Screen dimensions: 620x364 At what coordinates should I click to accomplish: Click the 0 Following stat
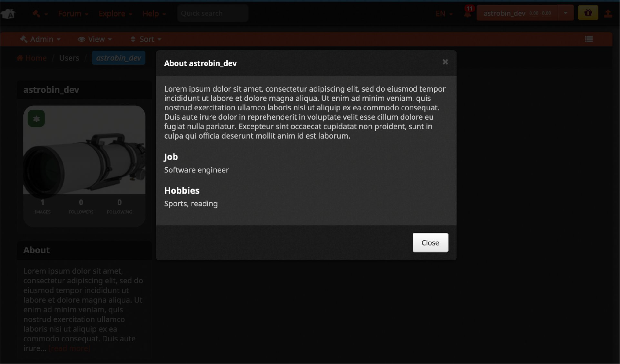tap(119, 206)
